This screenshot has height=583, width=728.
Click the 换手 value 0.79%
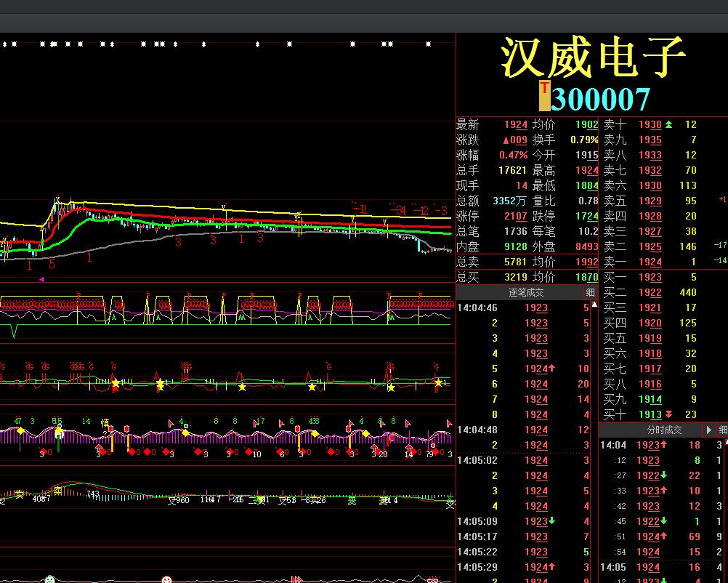tap(584, 140)
